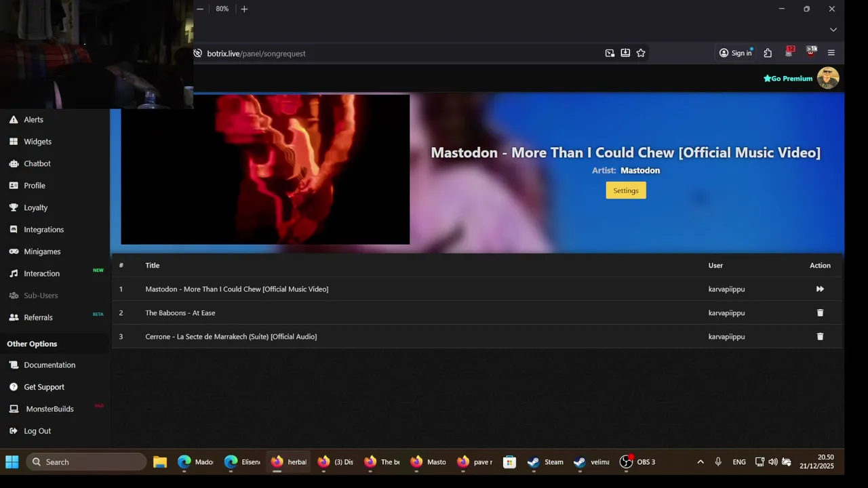
Task: Click the taskbar Search box
Action: coord(86,462)
